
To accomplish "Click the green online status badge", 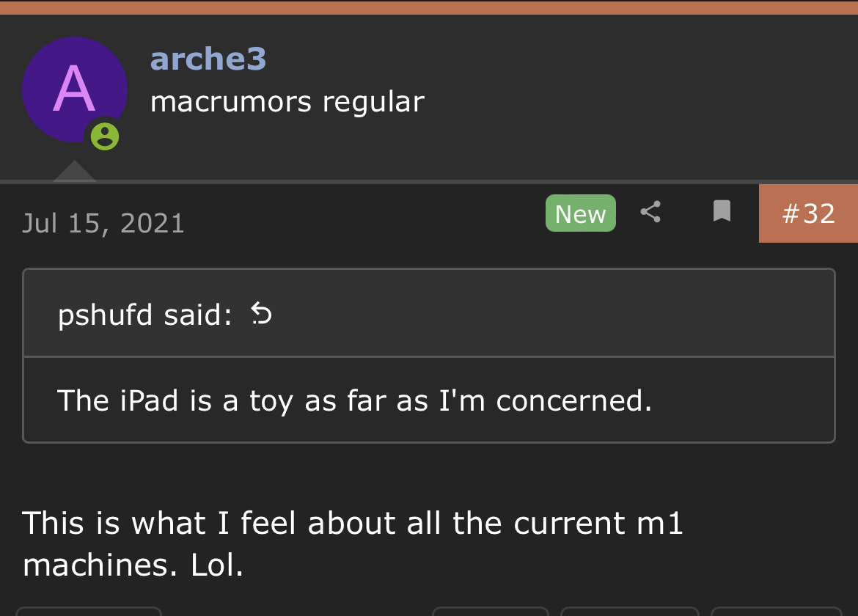I will pos(105,136).
